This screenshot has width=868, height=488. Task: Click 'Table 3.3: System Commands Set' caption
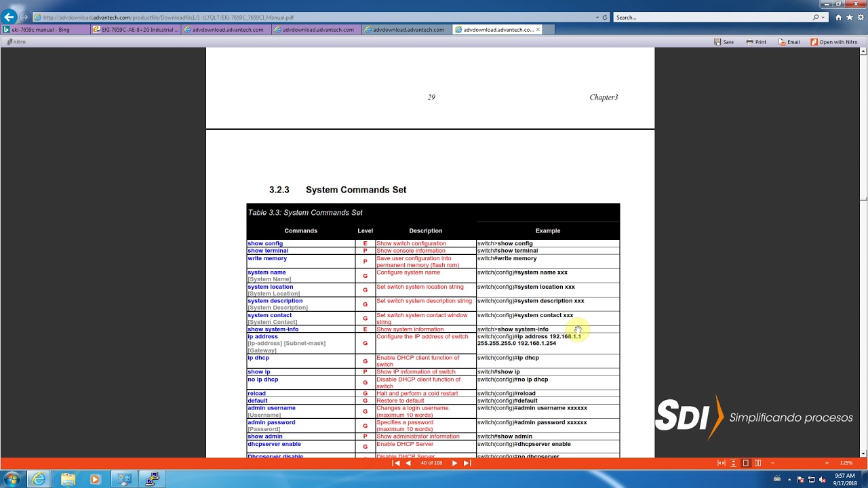[x=305, y=213]
